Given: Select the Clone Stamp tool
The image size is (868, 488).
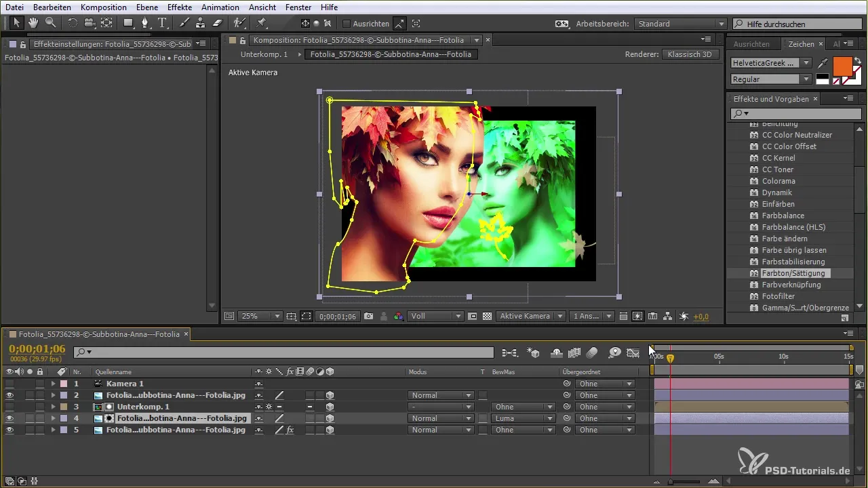Looking at the screenshot, I should [x=201, y=22].
